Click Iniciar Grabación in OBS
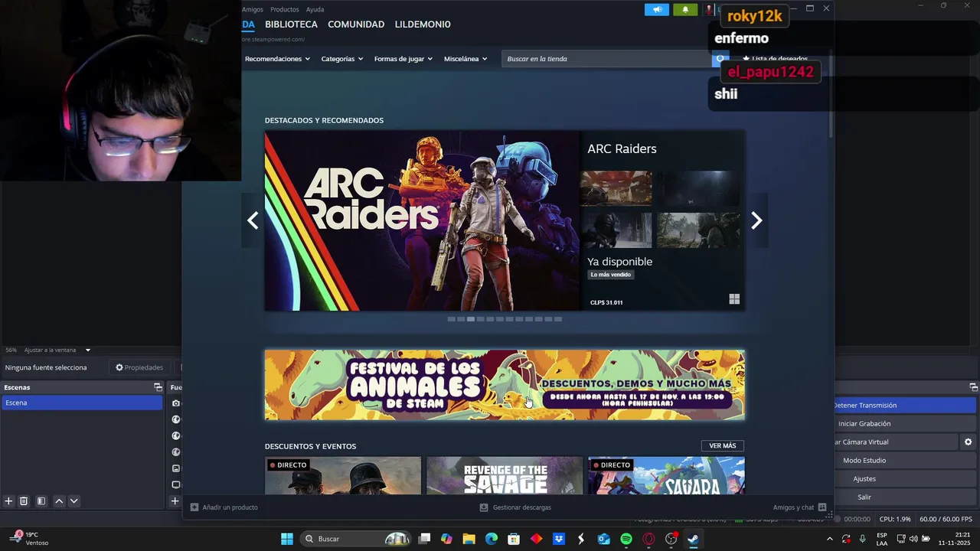 coord(905,423)
